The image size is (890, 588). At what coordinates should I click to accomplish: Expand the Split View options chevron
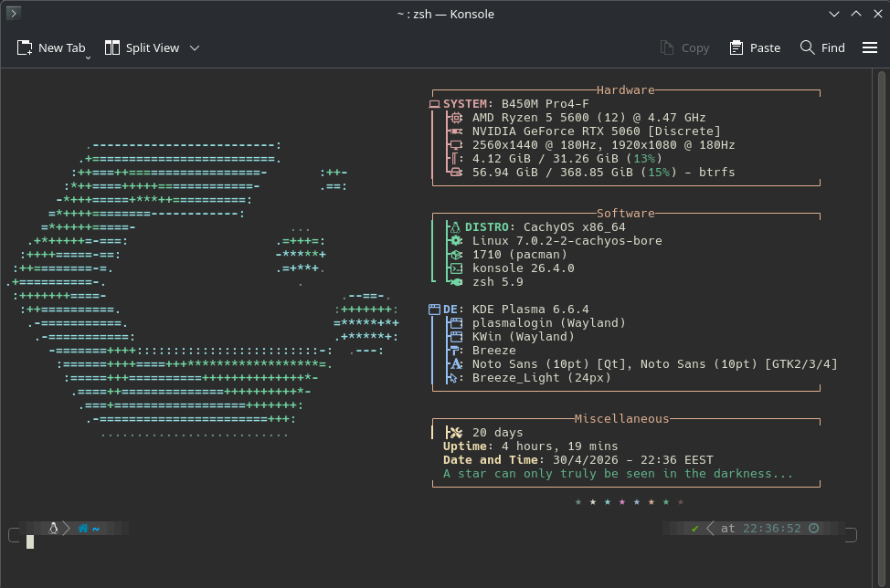point(195,48)
